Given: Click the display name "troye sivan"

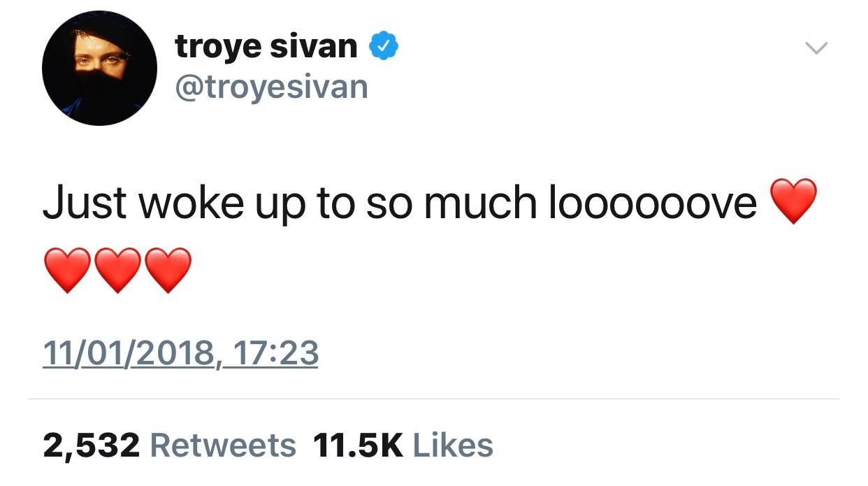Looking at the screenshot, I should 266,46.
